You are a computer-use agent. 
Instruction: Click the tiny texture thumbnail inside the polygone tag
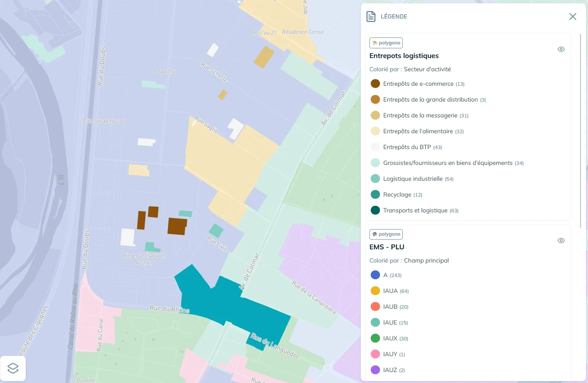[375, 43]
